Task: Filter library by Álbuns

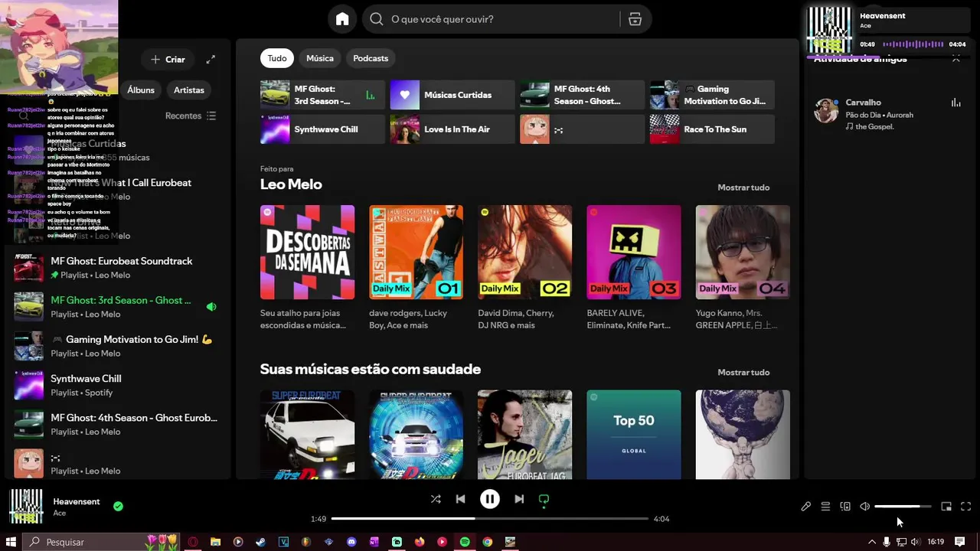Action: tap(141, 90)
